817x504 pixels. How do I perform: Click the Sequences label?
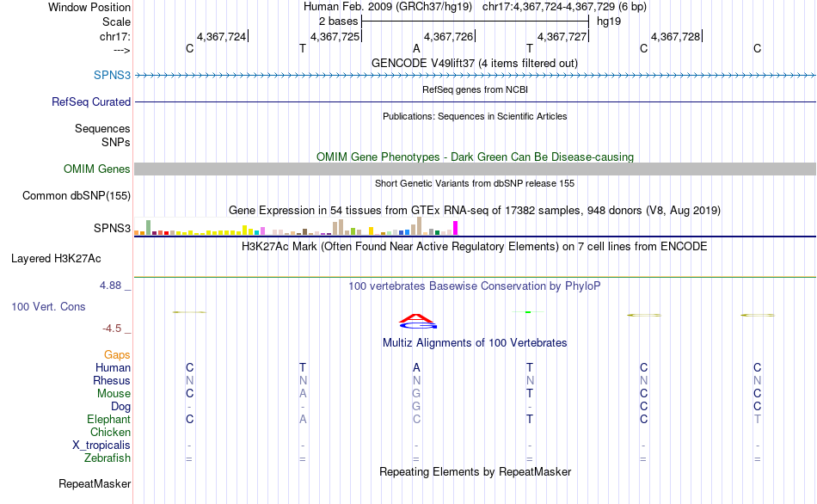click(102, 128)
